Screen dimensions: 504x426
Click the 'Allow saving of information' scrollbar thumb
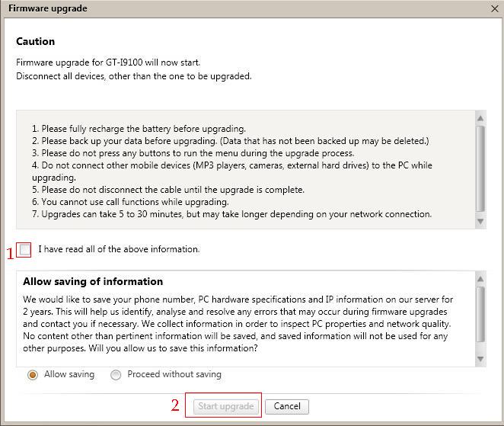click(480, 315)
